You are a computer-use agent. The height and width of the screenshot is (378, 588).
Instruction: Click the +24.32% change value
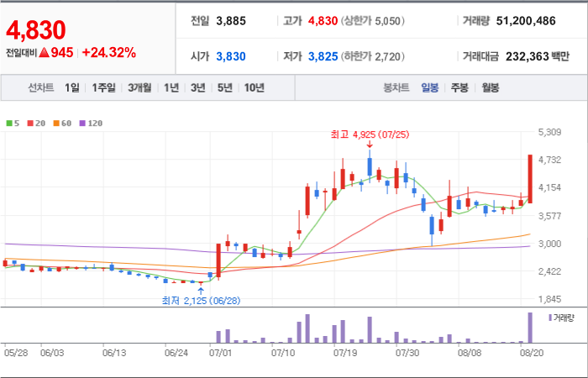point(108,53)
